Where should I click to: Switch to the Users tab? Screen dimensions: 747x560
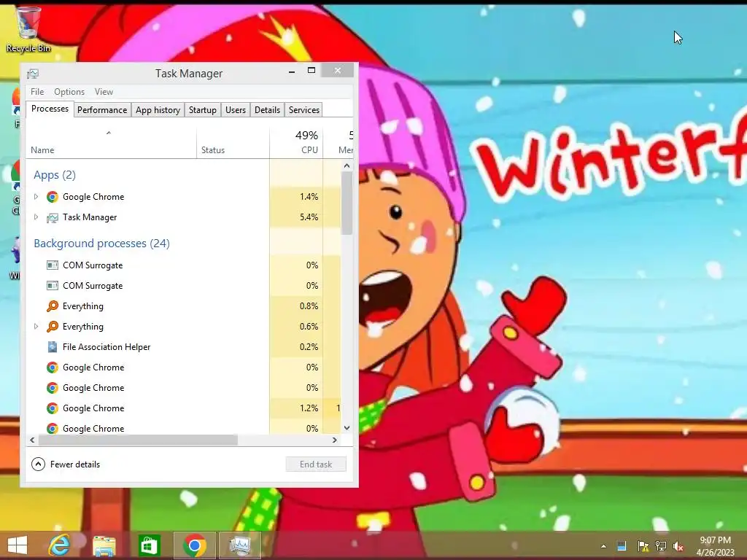tap(236, 110)
